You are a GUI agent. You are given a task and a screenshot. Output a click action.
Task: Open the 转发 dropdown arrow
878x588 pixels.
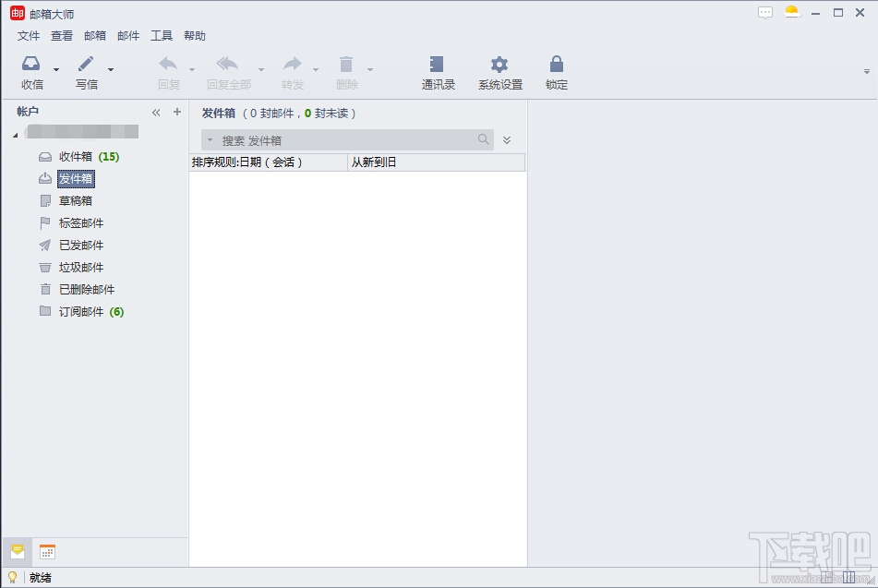(x=316, y=69)
